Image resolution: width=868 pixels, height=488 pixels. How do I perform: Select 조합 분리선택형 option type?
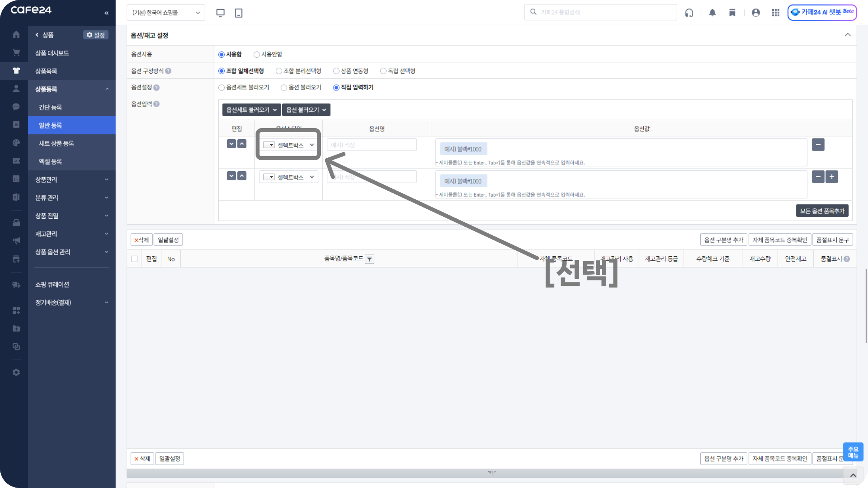click(279, 71)
